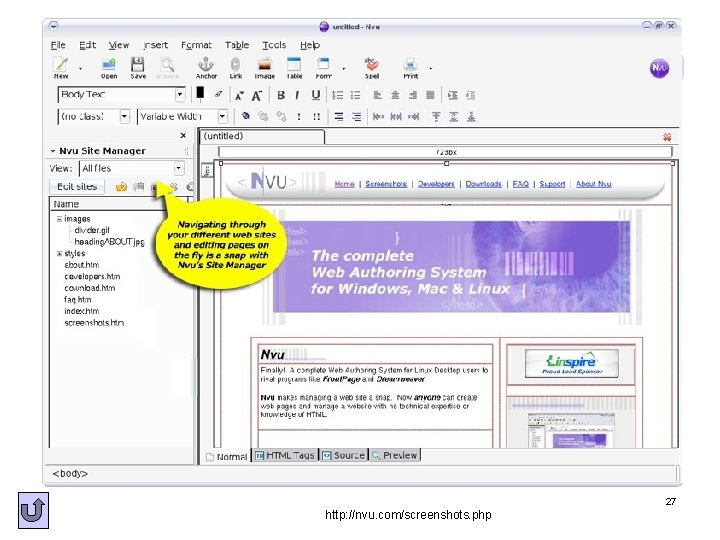The height and width of the screenshot is (540, 720).
Task: Choose the highlight pen color tool
Action: pyautogui.click(x=218, y=95)
